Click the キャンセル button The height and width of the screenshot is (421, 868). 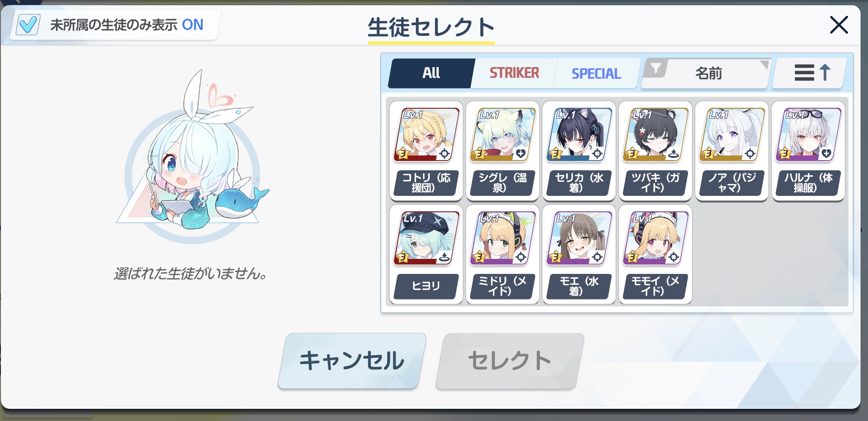352,361
